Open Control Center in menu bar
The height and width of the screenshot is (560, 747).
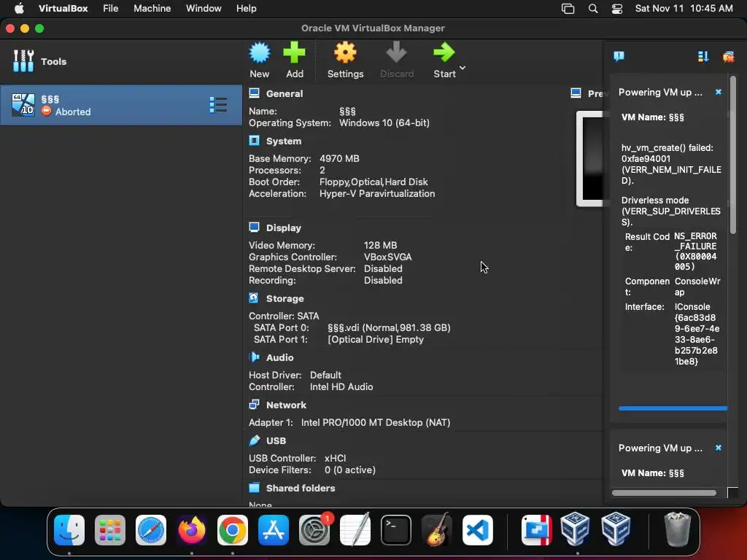pyautogui.click(x=617, y=9)
